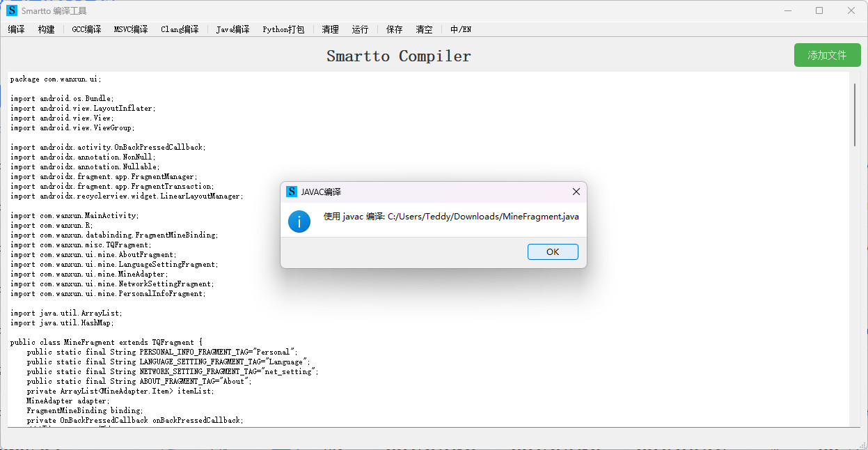This screenshot has width=868, height=450.
Task: Click 'import androidx.annotation.Nullable;' line
Action: point(85,166)
